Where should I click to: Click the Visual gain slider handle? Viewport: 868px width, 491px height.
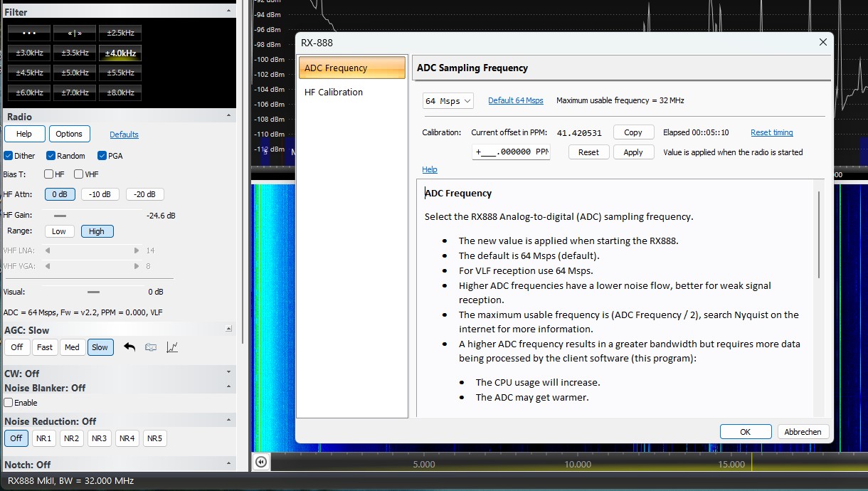tap(93, 292)
